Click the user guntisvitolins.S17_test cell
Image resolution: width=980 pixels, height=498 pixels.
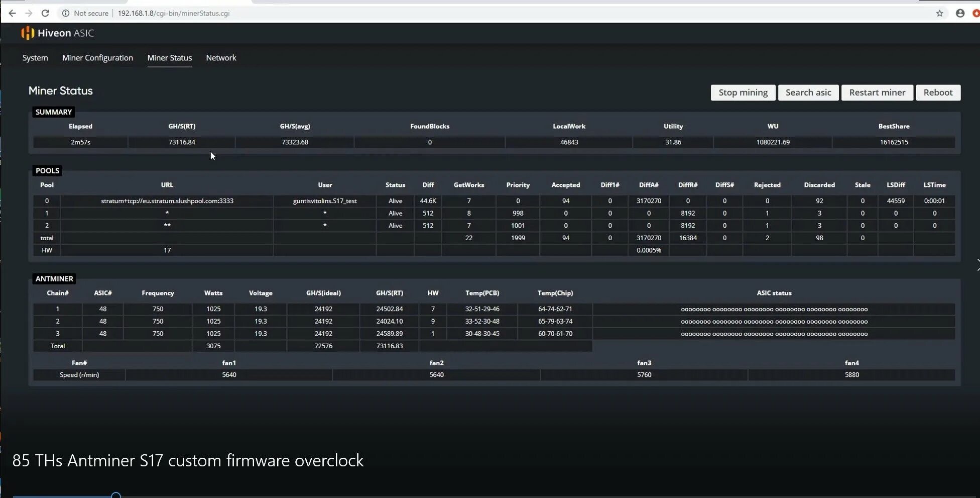(x=325, y=201)
